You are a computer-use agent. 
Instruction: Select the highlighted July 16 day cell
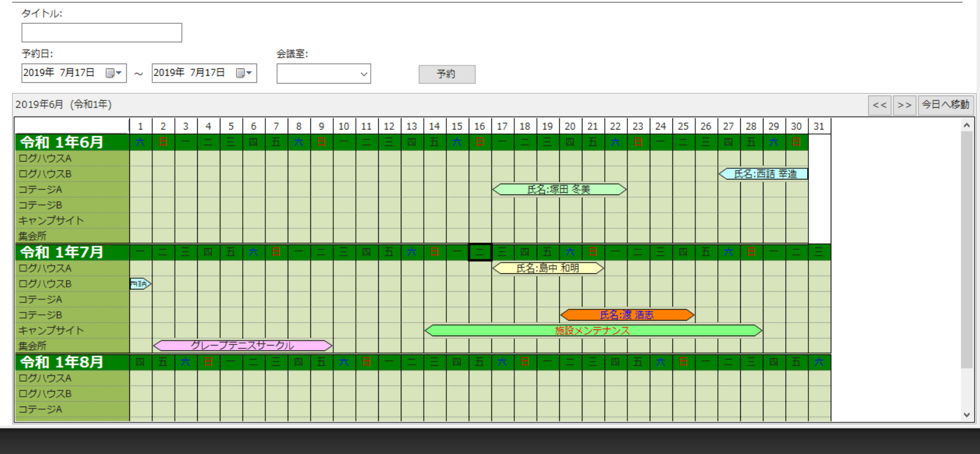point(479,252)
